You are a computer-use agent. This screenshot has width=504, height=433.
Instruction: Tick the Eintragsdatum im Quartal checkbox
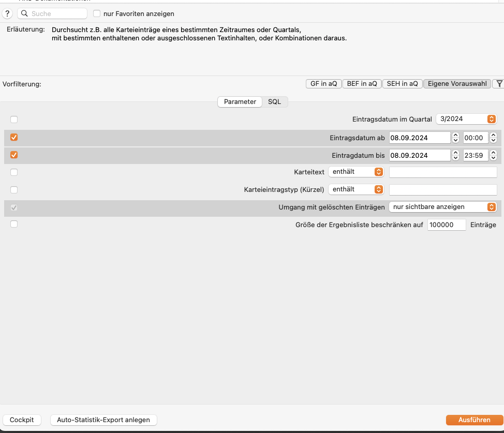[x=14, y=120]
